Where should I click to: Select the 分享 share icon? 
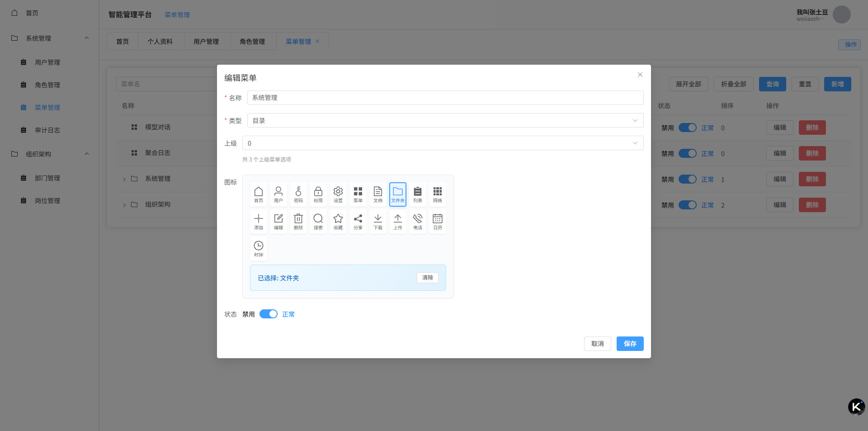coord(358,222)
